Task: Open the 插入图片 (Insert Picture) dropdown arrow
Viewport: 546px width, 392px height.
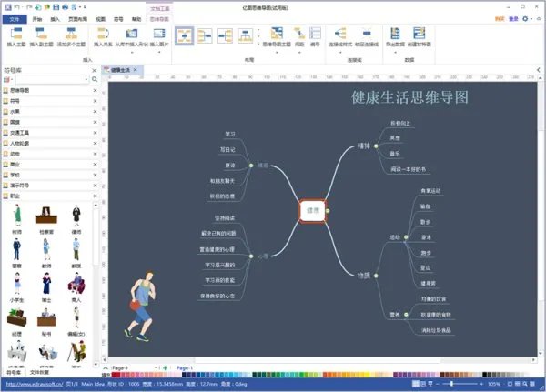Action: [x=159, y=53]
